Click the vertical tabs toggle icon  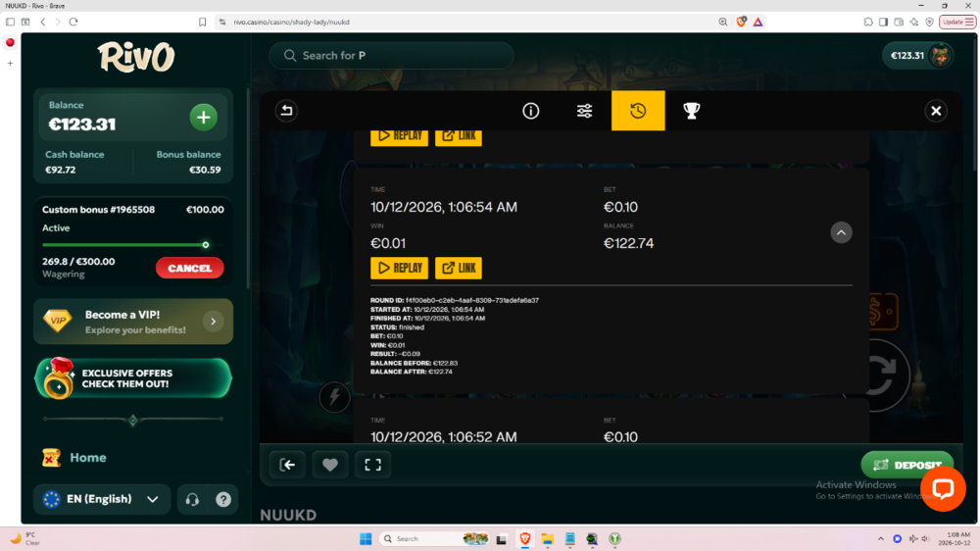tap(10, 22)
